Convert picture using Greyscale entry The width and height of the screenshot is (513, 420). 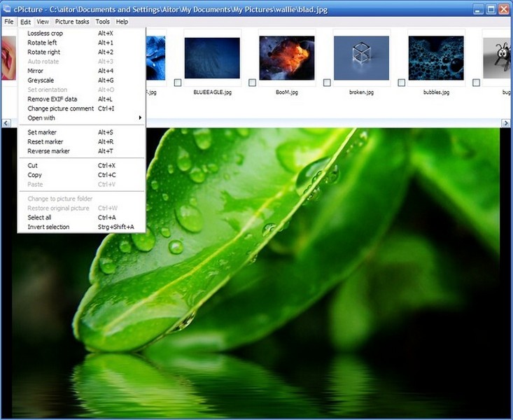pyautogui.click(x=81, y=80)
